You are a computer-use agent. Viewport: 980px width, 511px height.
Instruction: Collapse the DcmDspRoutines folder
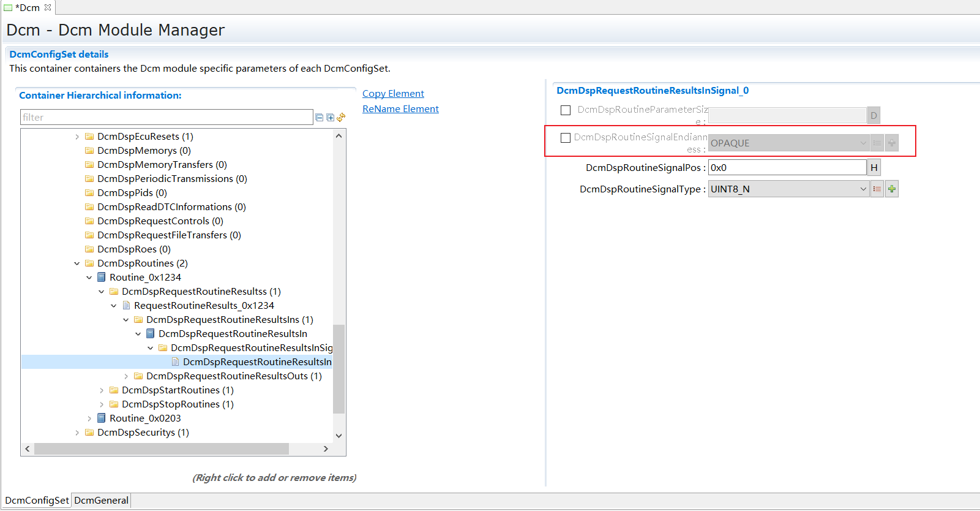click(x=77, y=263)
